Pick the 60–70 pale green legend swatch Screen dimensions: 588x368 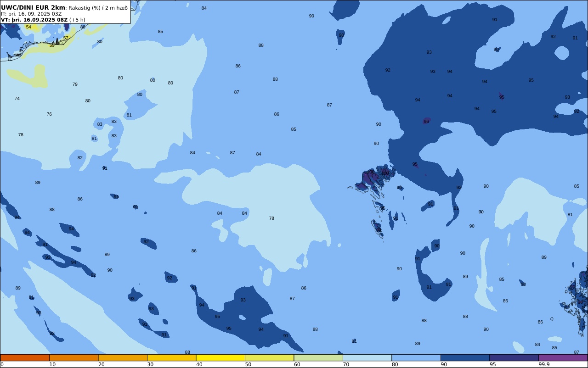[318, 357]
